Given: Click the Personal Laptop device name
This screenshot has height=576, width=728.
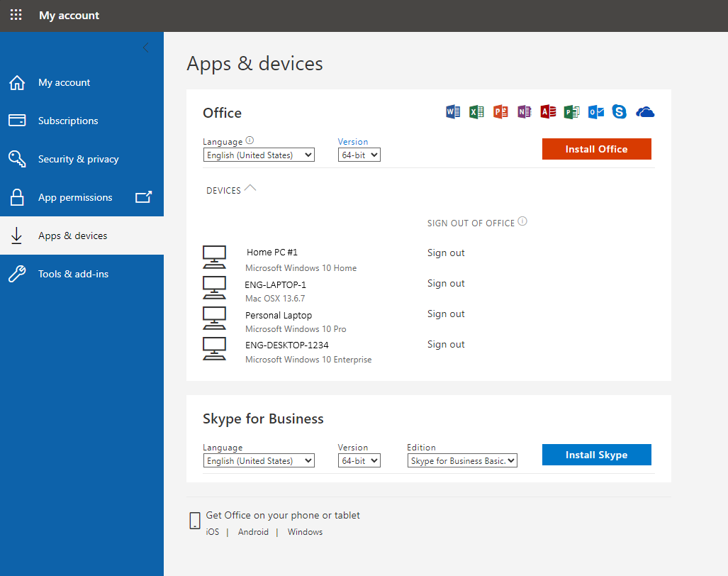Looking at the screenshot, I should (279, 316).
